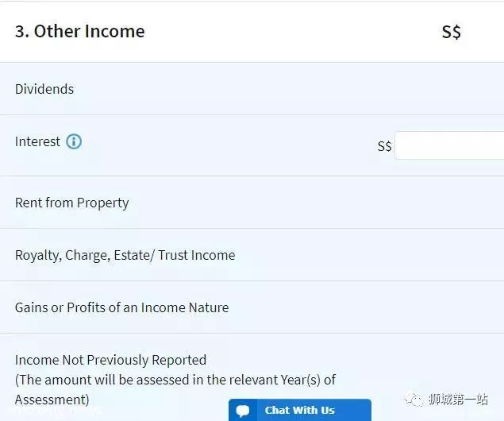Click the 狮城第一站 watermark text
Image resolution: width=504 pixels, height=421 pixels.
click(458, 399)
